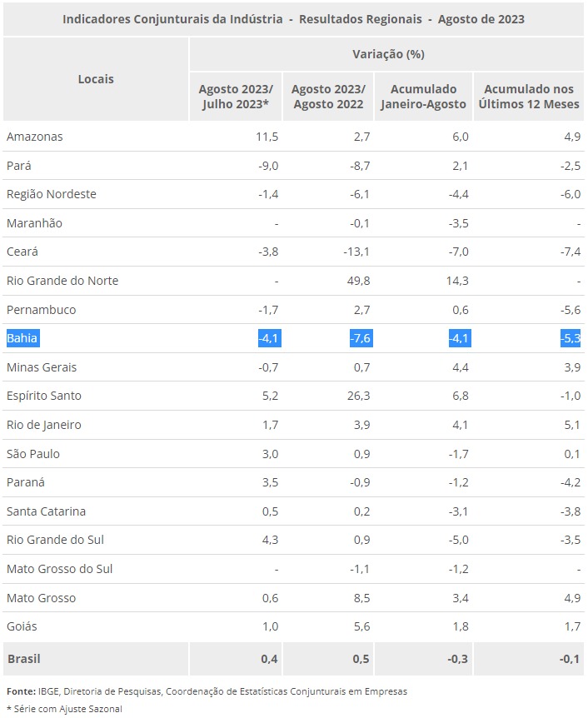Click the Ceará -13,1 value
Screen dimensions: 588x718
tap(356, 252)
